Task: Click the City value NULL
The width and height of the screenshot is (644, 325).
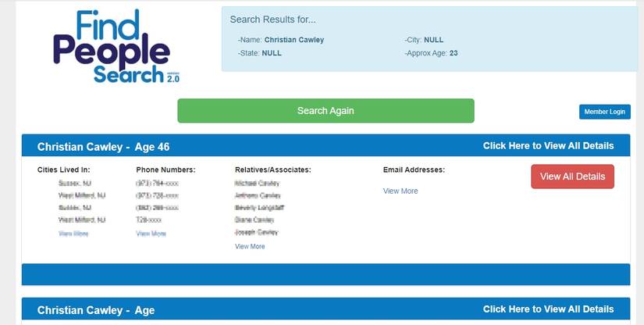Action: coord(434,40)
